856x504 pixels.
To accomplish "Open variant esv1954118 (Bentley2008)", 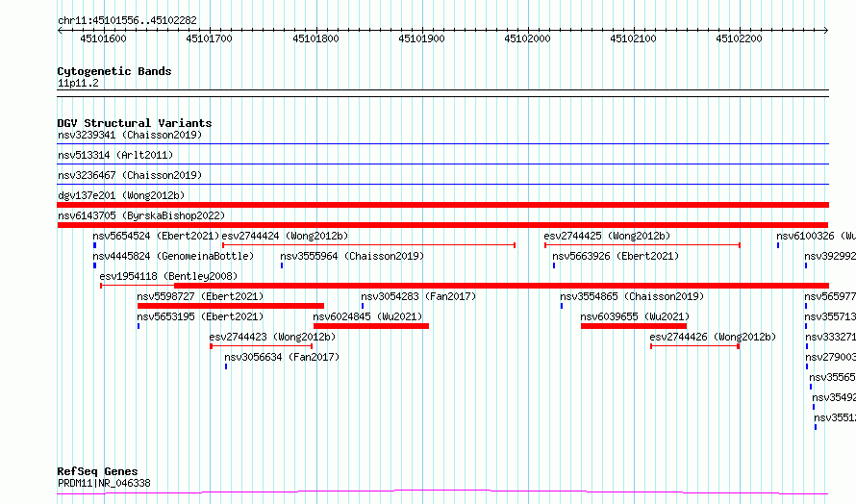I will [x=168, y=276].
